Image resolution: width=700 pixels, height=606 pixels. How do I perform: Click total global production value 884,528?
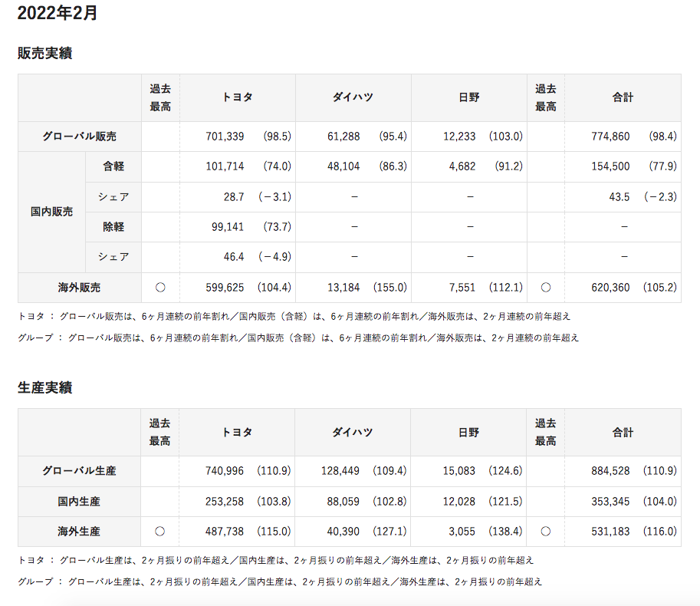click(x=610, y=471)
